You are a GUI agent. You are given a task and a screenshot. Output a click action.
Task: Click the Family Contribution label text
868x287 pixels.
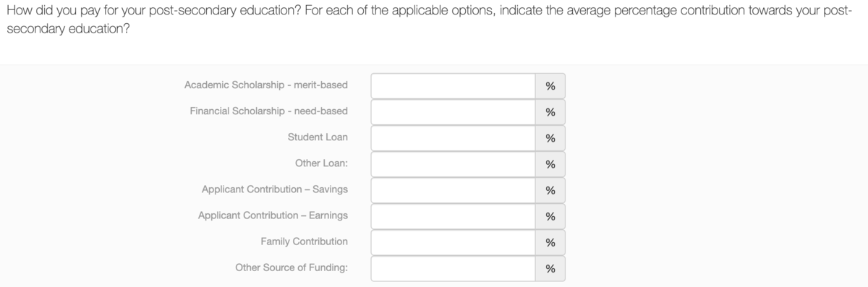pos(304,241)
